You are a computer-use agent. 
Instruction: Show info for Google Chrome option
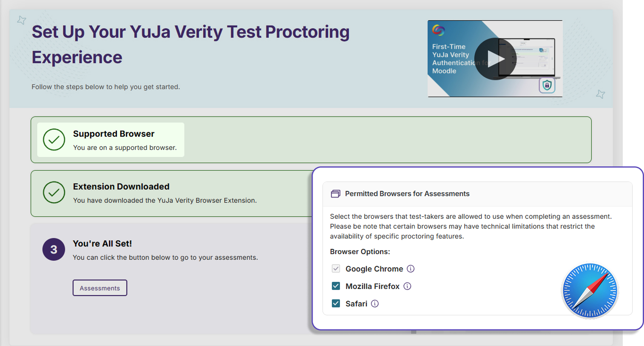[411, 269]
